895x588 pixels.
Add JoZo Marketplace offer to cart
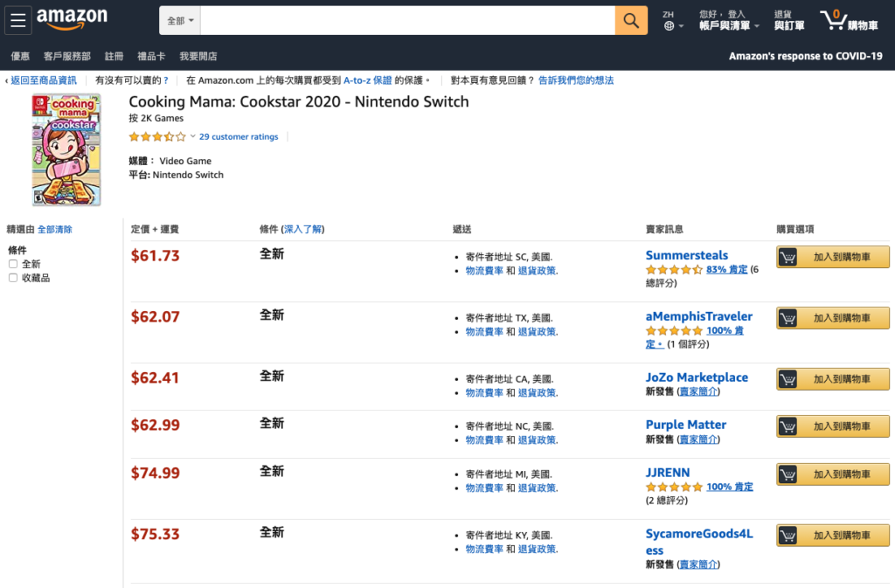coord(832,378)
